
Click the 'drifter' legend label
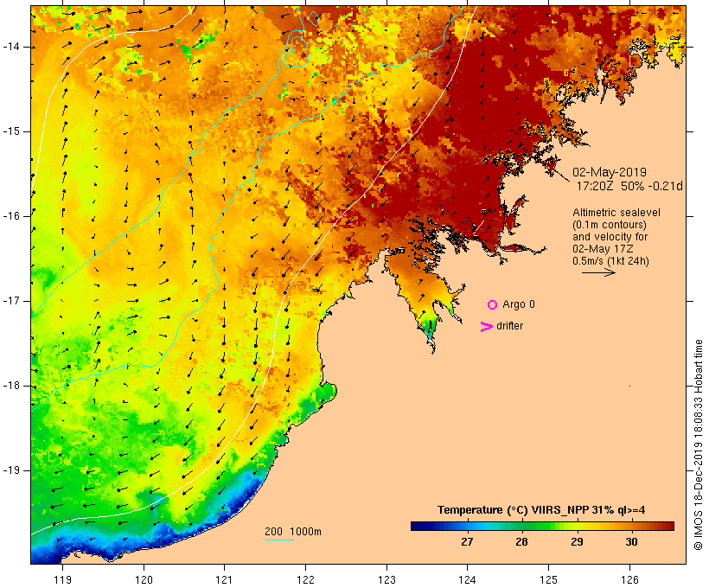coord(509,326)
